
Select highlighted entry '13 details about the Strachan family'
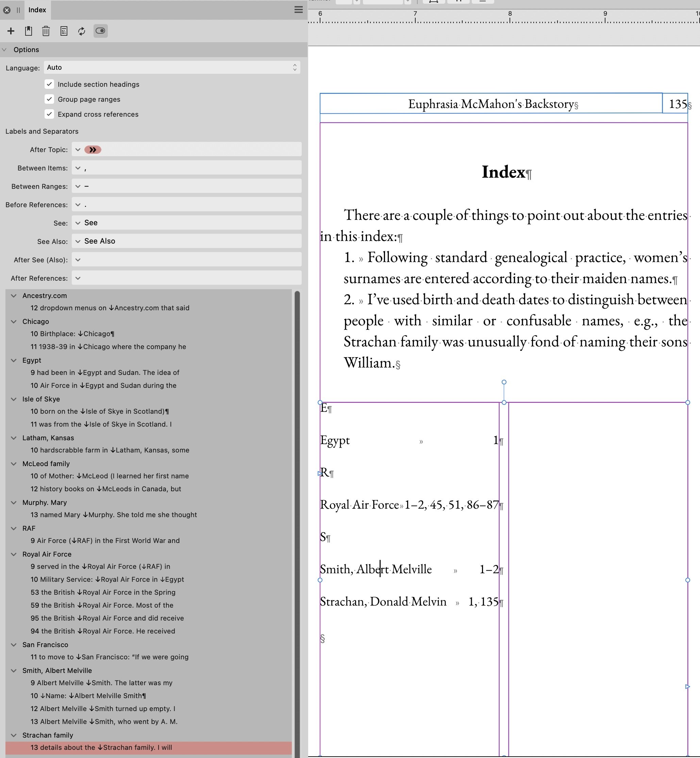click(x=149, y=748)
